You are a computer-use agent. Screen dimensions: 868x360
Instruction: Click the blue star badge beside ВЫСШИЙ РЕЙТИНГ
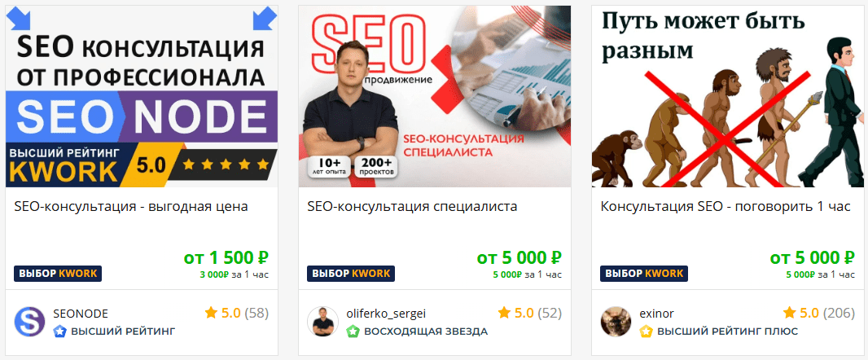pyautogui.click(x=59, y=331)
